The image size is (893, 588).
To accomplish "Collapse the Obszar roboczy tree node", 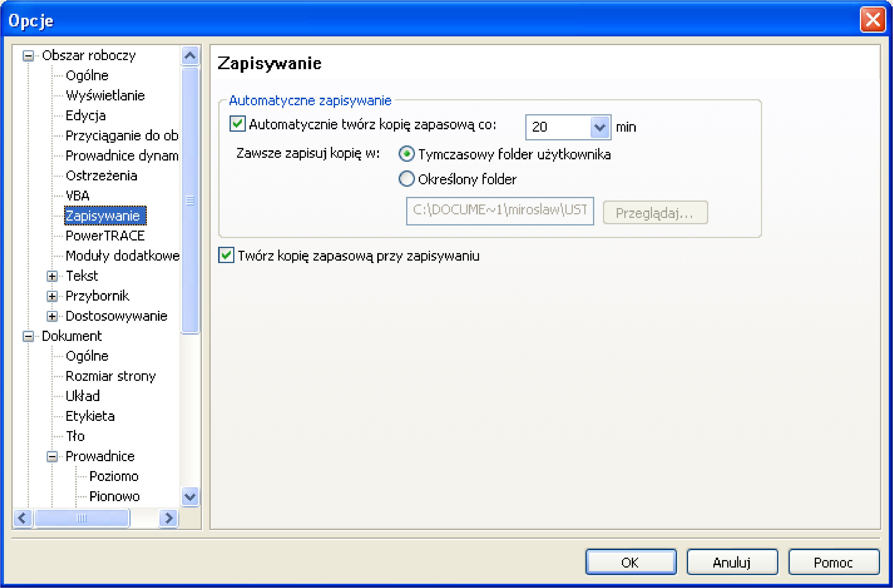I will pyautogui.click(x=28, y=56).
